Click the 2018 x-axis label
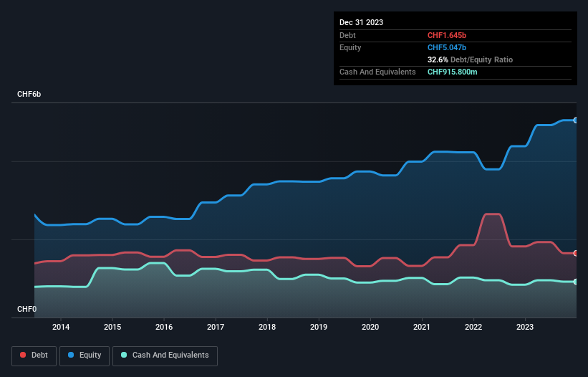This screenshot has width=588, height=377. pyautogui.click(x=267, y=327)
